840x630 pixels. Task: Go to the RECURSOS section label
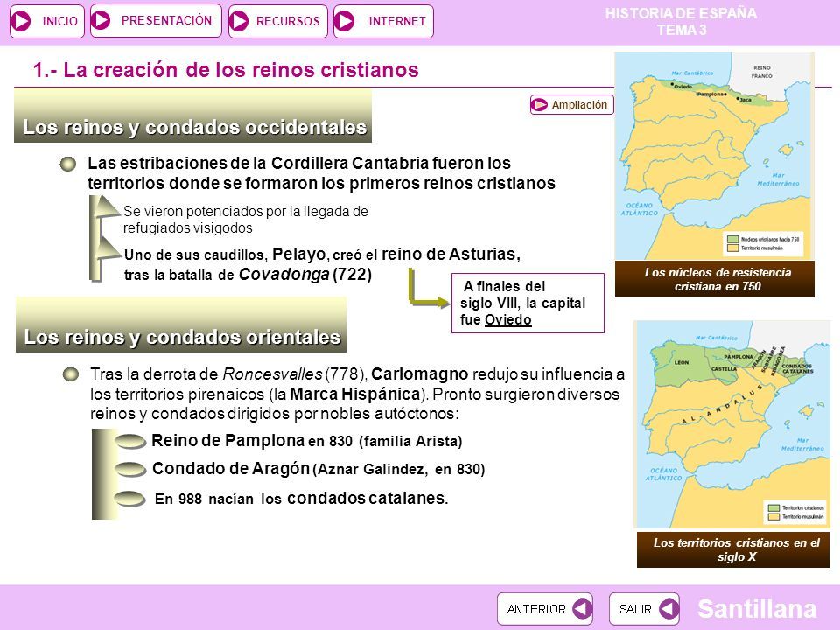[288, 21]
